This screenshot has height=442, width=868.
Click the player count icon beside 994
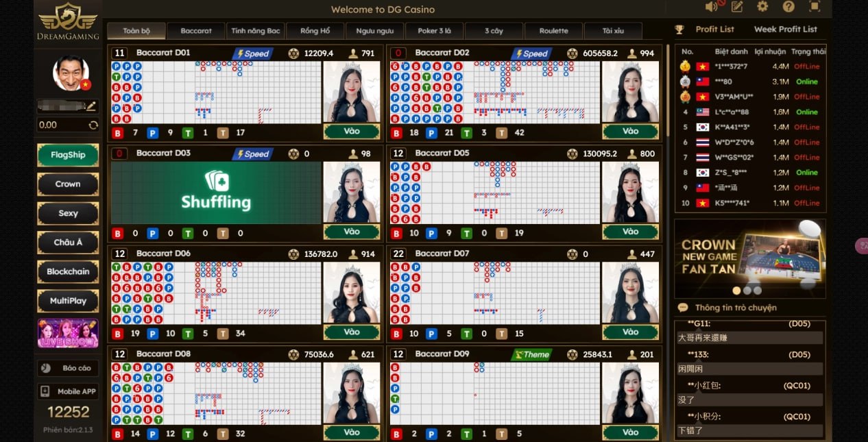pyautogui.click(x=631, y=53)
